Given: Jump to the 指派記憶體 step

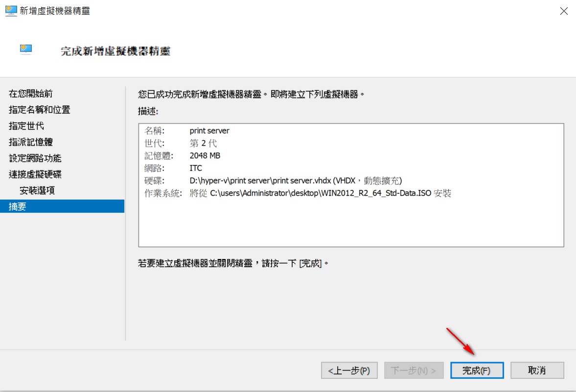Looking at the screenshot, I should click(30, 142).
